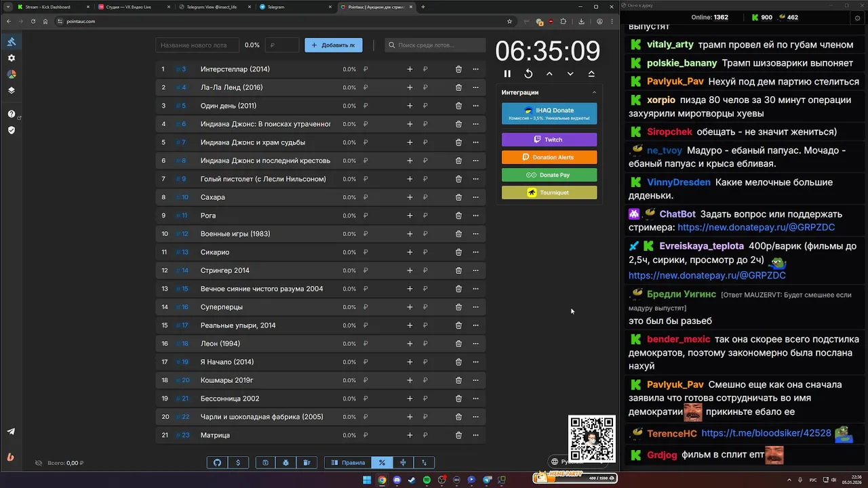Subtract time with the down arrow under timer

(x=570, y=74)
